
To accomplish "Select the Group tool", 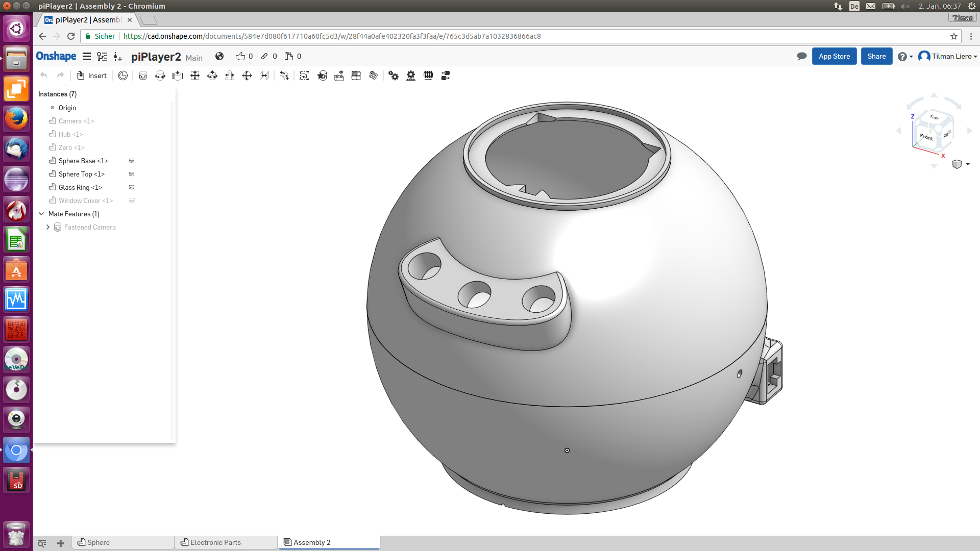I will pyautogui.click(x=304, y=76).
